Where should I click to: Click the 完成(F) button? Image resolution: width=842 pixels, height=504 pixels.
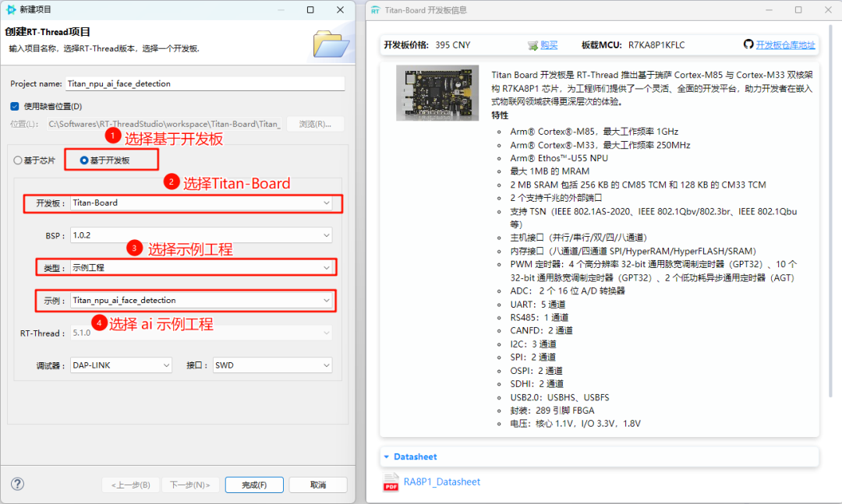pyautogui.click(x=253, y=484)
